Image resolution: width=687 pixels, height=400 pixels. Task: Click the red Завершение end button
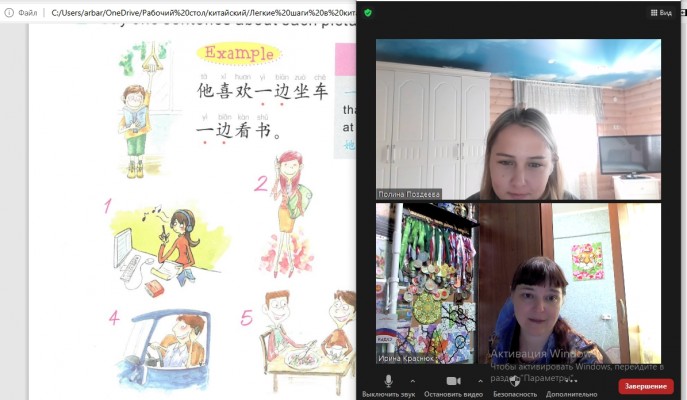[646, 386]
